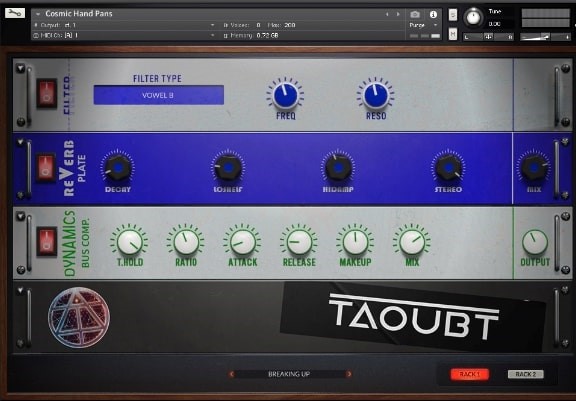Click the Reverb DECAY knob

coord(118,167)
